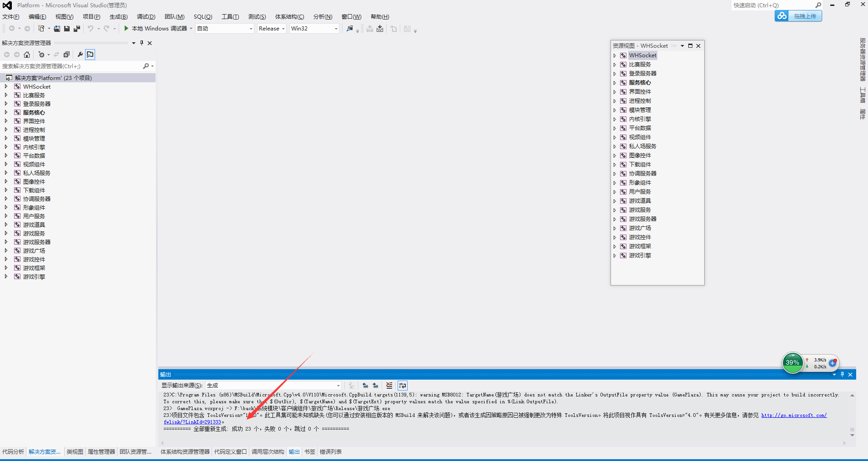Pin the Output panel with the pushpin
The image size is (868, 461).
pos(842,375)
